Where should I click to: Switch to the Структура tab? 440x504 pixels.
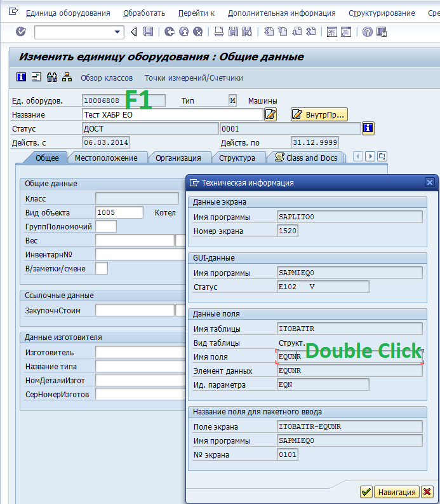(237, 158)
